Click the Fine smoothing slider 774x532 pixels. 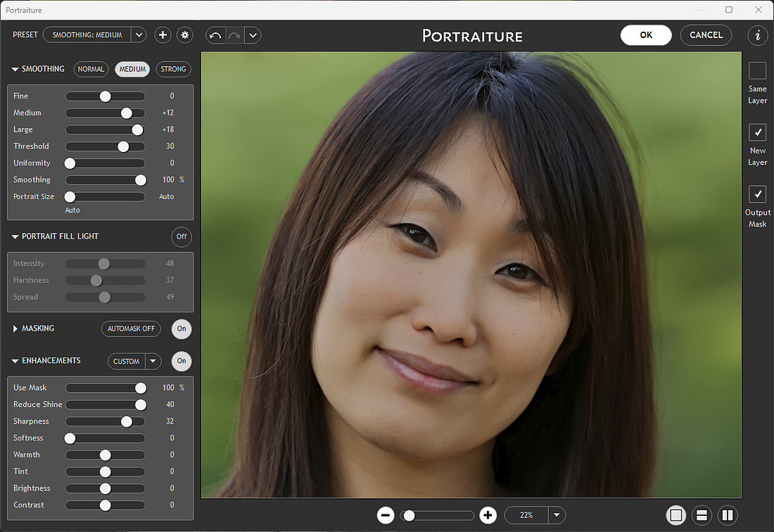105,96
